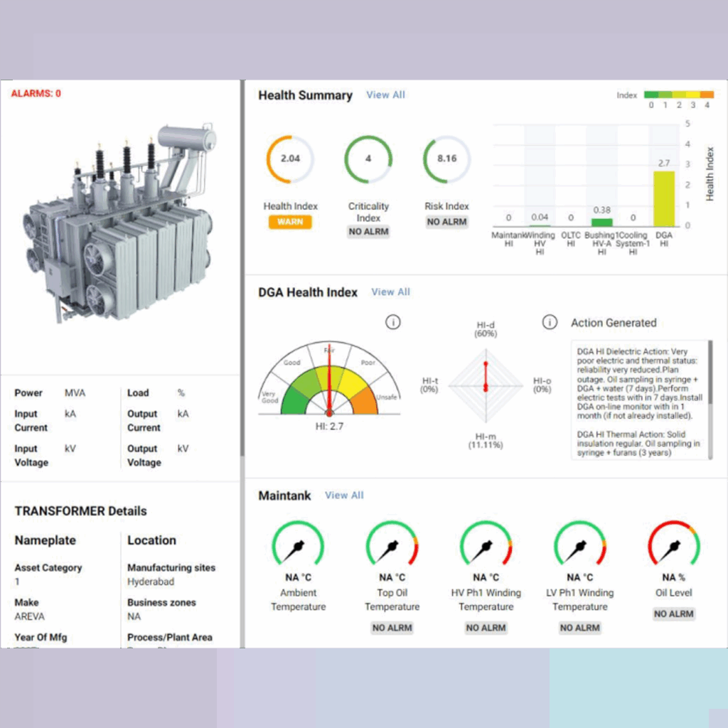Select the Risk Index ring showing 8.16
Screen dimensions: 728x728
446,159
